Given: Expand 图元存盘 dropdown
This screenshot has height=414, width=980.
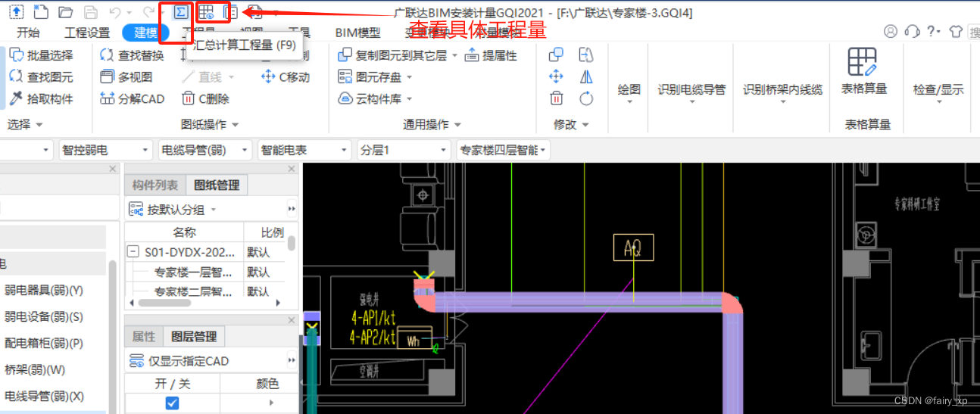Looking at the screenshot, I should tap(409, 77).
